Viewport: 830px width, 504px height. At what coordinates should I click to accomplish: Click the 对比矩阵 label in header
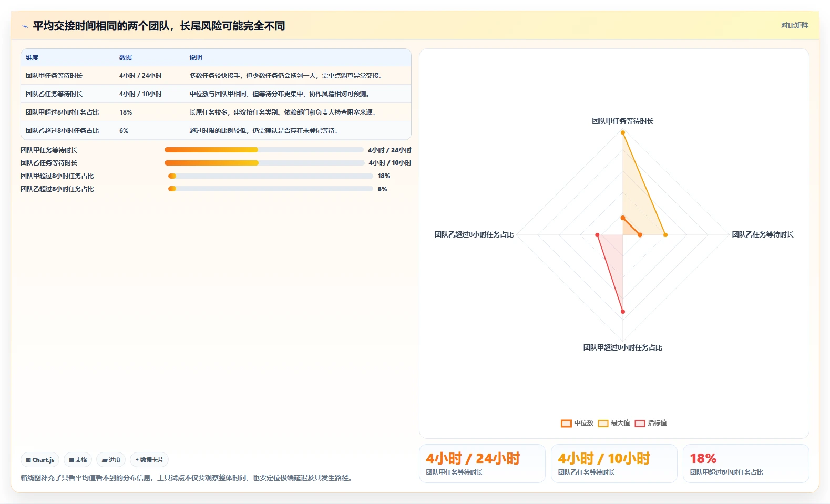coord(794,25)
